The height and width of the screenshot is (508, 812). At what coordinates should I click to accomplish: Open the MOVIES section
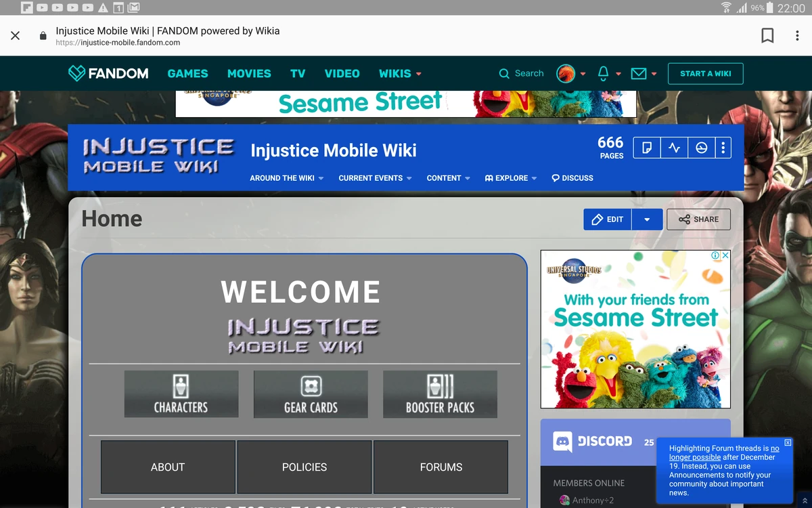click(249, 73)
